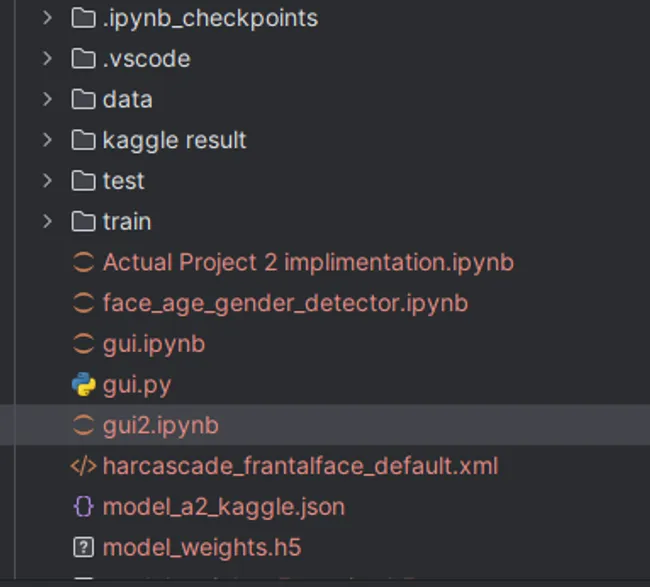The image size is (650, 587).
Task: Expand the data folder chevron
Action: (x=47, y=99)
